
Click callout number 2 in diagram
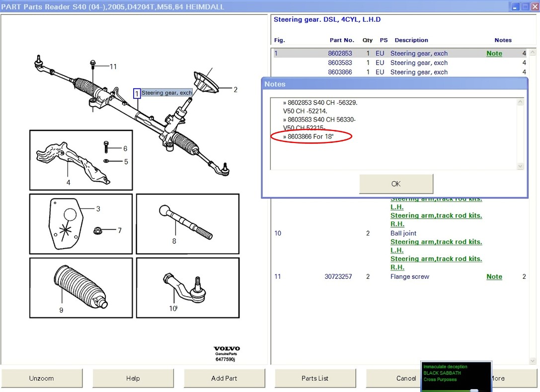[x=235, y=90]
